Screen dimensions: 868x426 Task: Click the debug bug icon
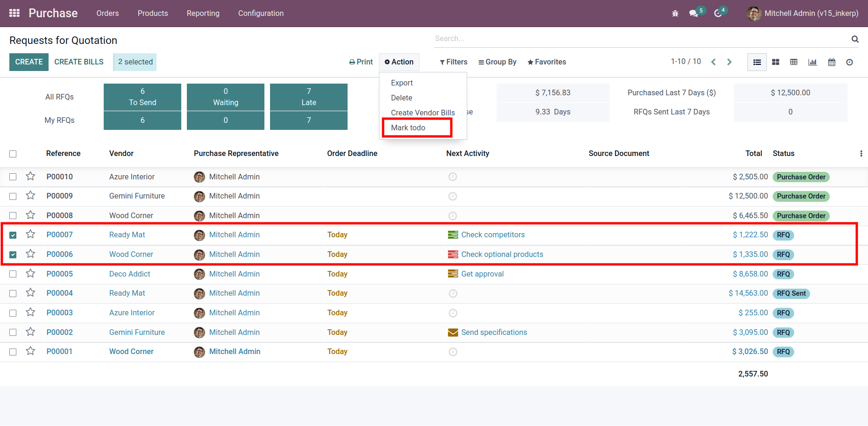click(675, 14)
